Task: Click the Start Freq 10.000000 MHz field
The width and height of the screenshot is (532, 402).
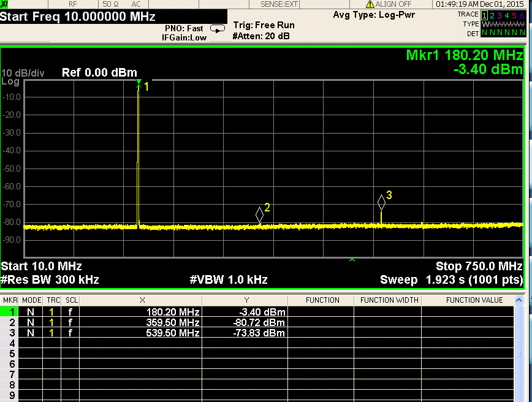Action: point(78,17)
